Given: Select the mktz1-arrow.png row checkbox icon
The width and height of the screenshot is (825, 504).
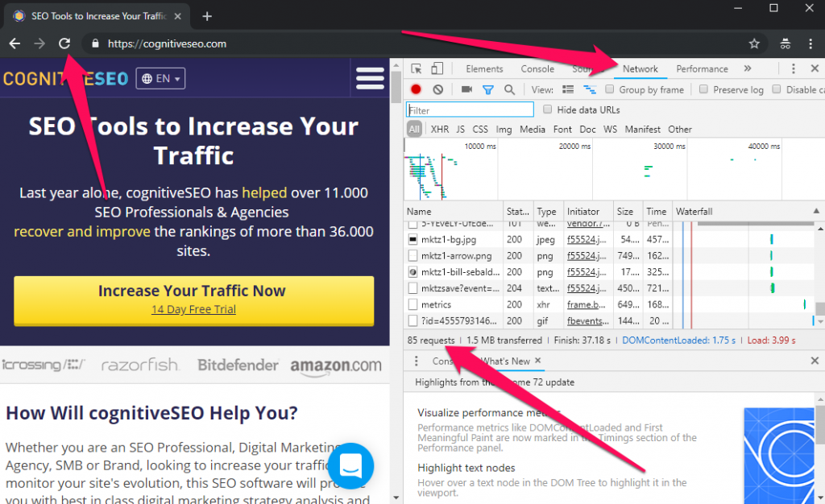Looking at the screenshot, I should tap(412, 256).
